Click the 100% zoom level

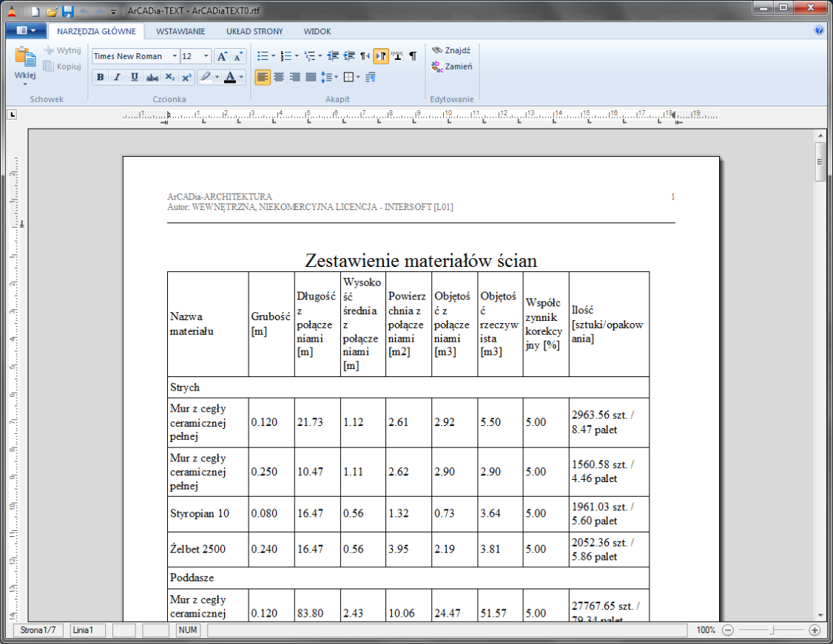click(x=706, y=630)
